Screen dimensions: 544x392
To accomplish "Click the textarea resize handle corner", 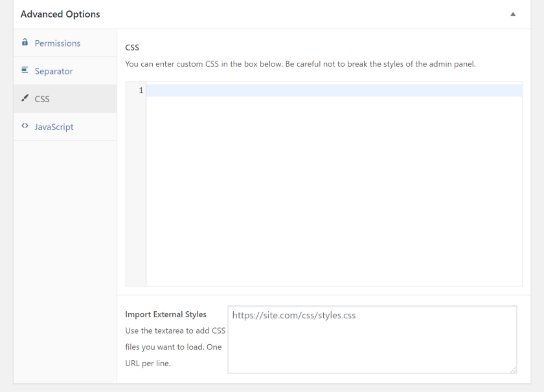I will coord(513,370).
